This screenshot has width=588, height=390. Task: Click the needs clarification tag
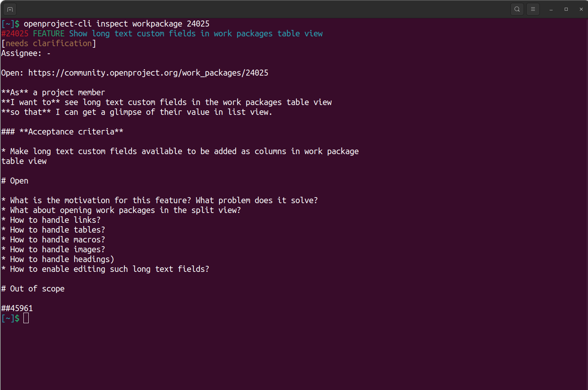coord(48,43)
